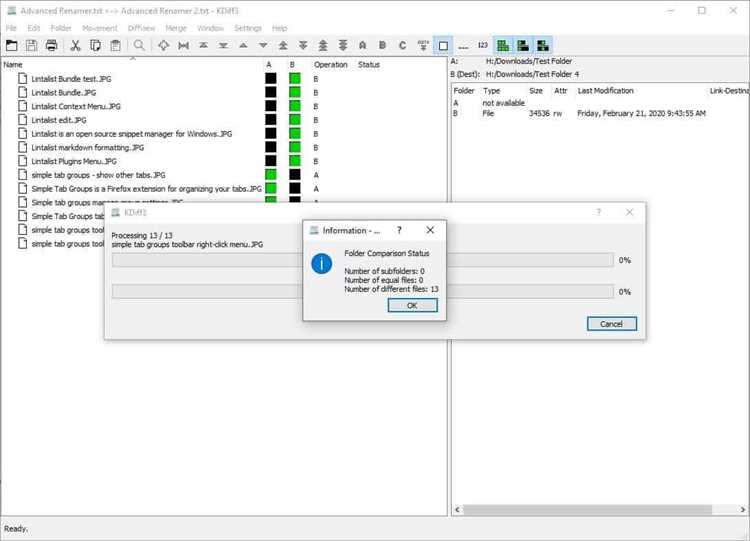Click the Previous unsolved conflict icon
This screenshot has width=750, height=541.
pos(323,45)
